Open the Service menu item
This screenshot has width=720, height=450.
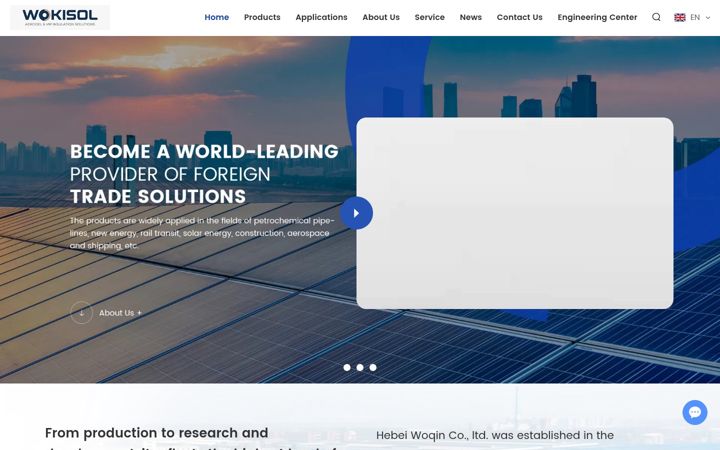430,17
